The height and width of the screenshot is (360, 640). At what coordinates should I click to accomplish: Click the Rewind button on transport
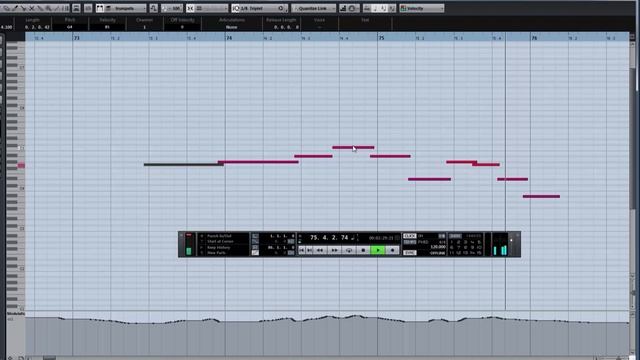click(x=320, y=250)
